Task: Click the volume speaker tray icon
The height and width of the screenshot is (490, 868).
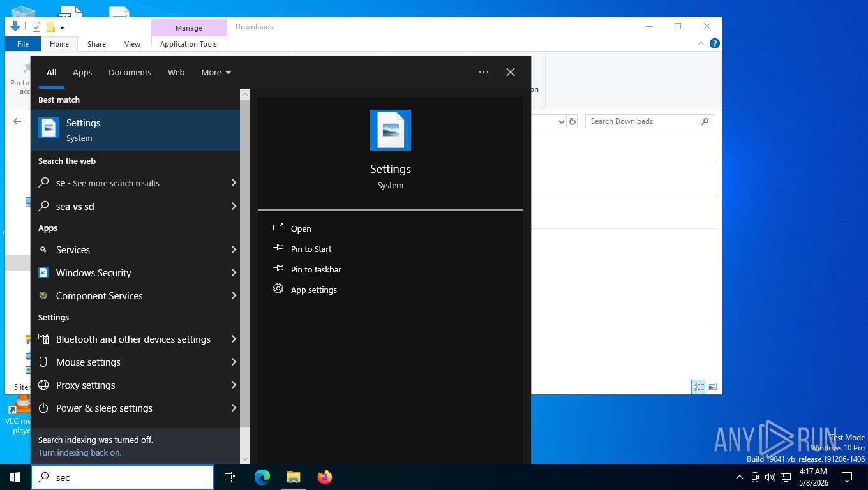Action: tap(770, 477)
